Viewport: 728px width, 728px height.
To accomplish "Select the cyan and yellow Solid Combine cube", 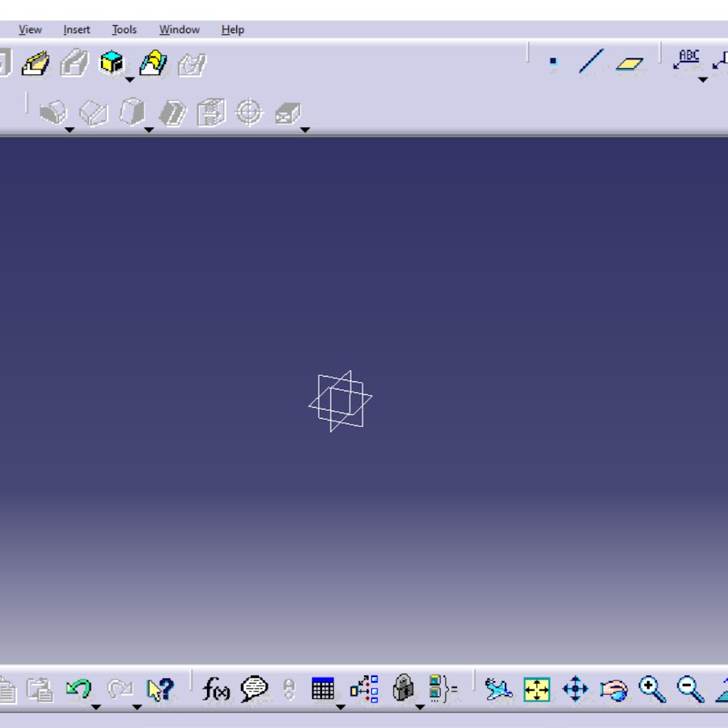I will (112, 62).
